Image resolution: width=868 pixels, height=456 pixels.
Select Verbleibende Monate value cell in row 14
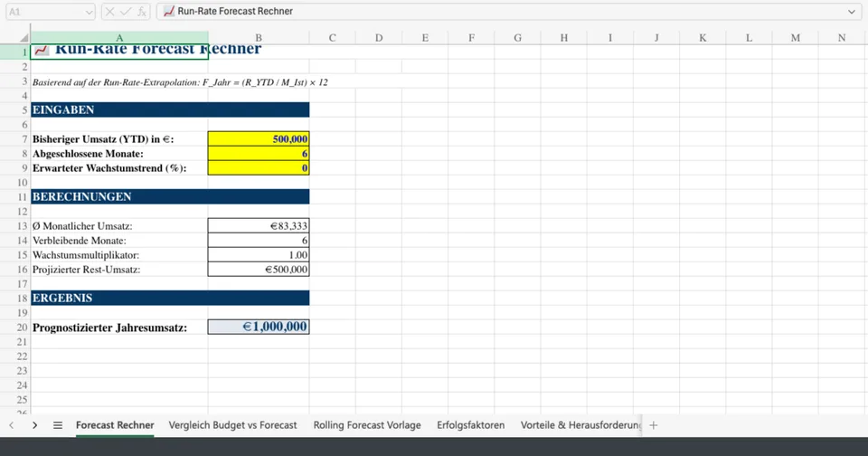click(x=259, y=240)
